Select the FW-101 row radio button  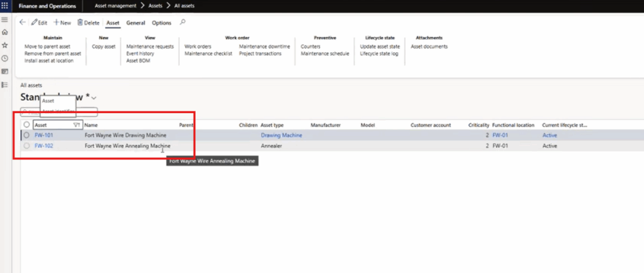pos(26,135)
